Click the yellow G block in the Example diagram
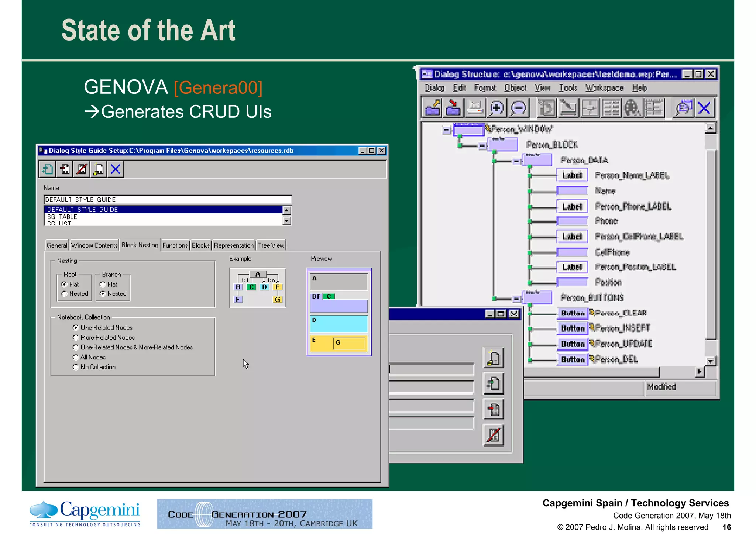 (278, 300)
